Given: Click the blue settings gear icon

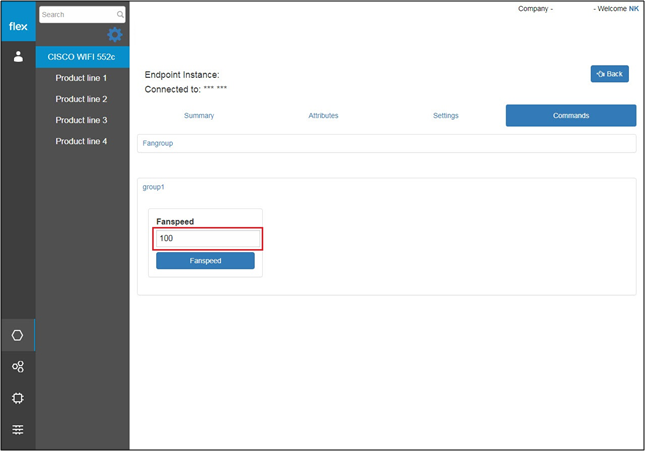Looking at the screenshot, I should tap(115, 35).
